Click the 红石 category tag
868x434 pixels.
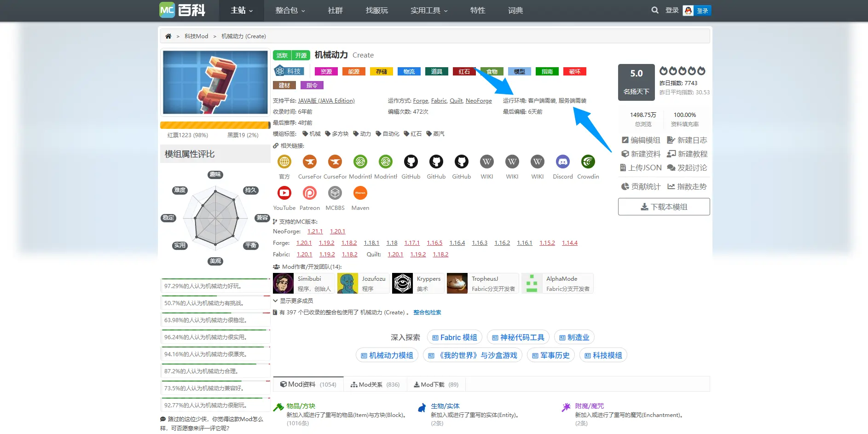[464, 71]
